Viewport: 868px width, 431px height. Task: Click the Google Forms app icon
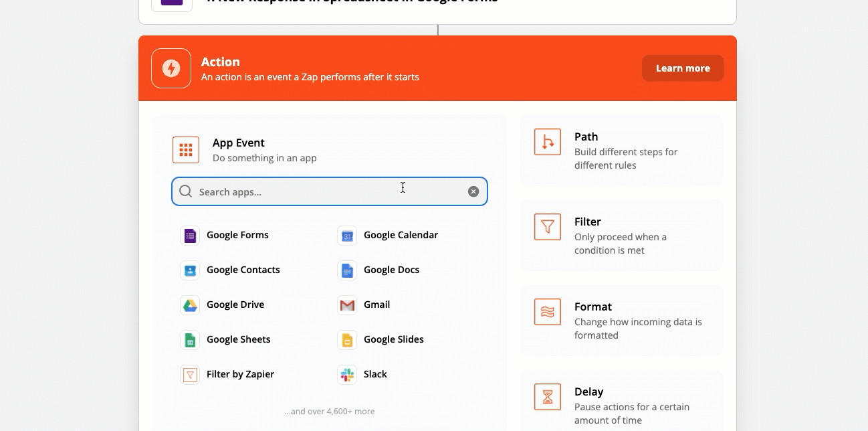190,236
